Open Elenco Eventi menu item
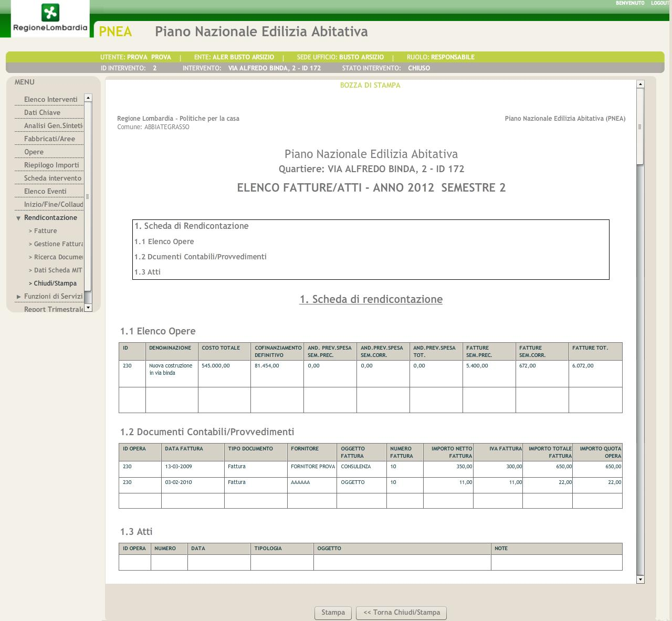Image resolution: width=672 pixels, height=621 pixels. coord(45,191)
